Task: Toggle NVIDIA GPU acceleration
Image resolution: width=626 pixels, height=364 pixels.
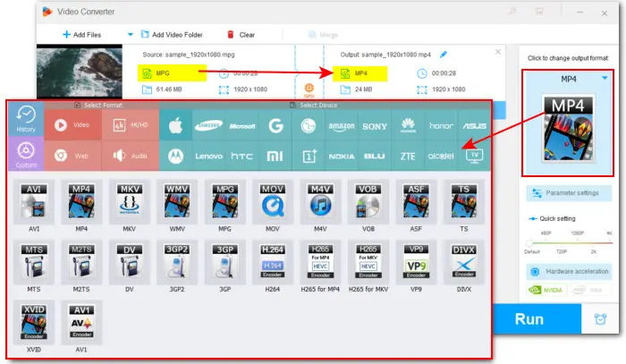Action: click(x=546, y=291)
